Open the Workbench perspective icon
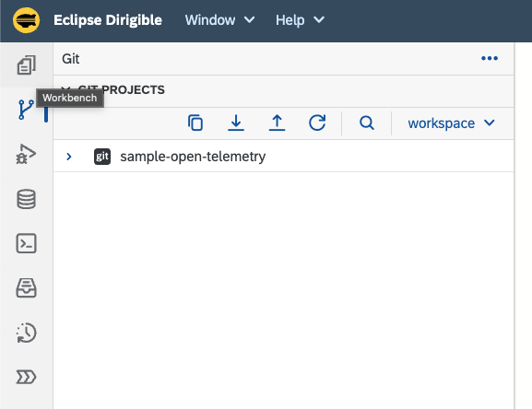 pos(26,65)
